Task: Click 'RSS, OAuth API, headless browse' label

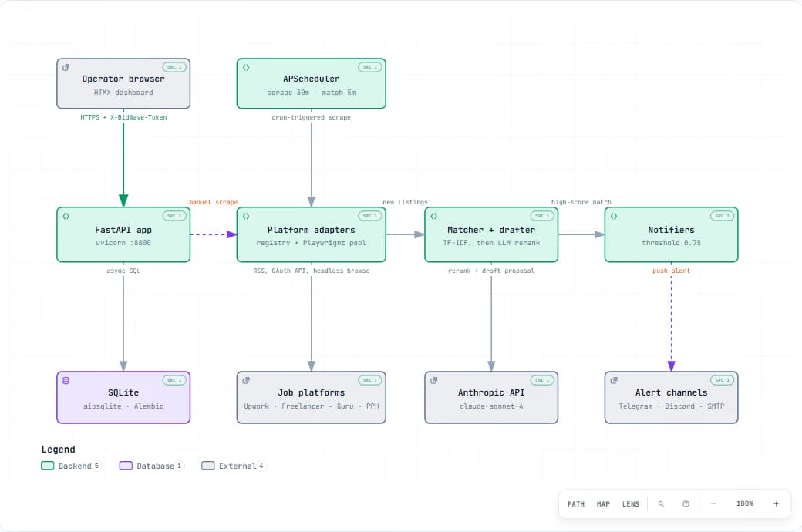Action: tap(311, 271)
